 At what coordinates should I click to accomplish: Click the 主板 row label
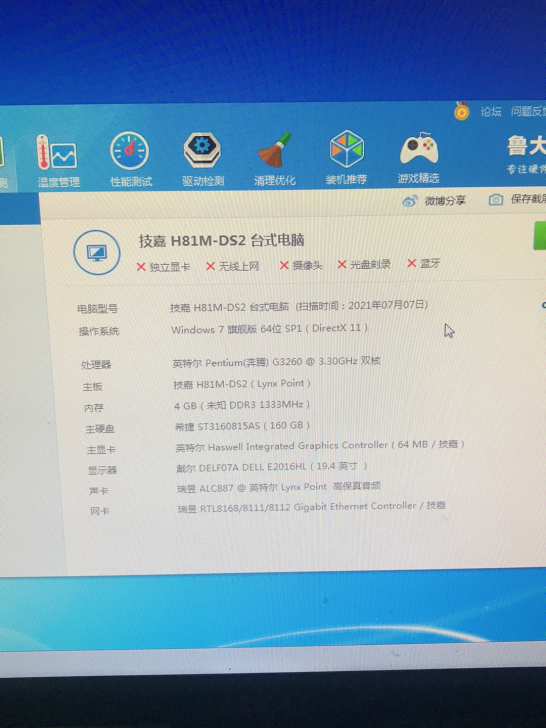(x=92, y=386)
